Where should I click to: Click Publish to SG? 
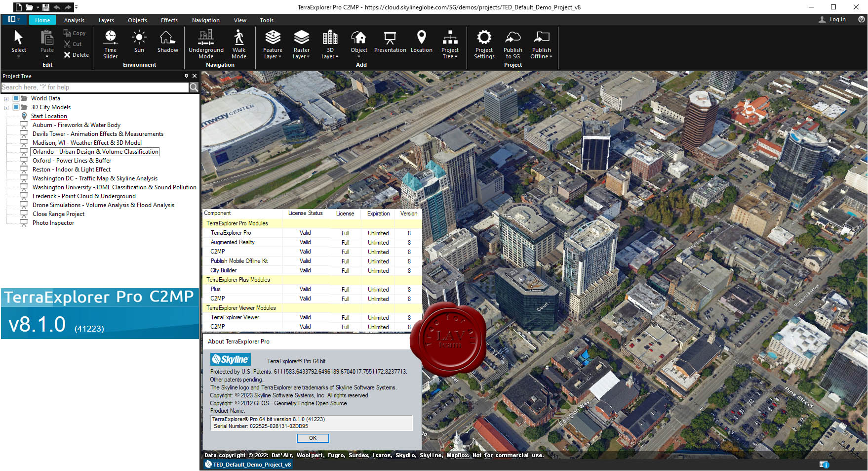click(513, 44)
